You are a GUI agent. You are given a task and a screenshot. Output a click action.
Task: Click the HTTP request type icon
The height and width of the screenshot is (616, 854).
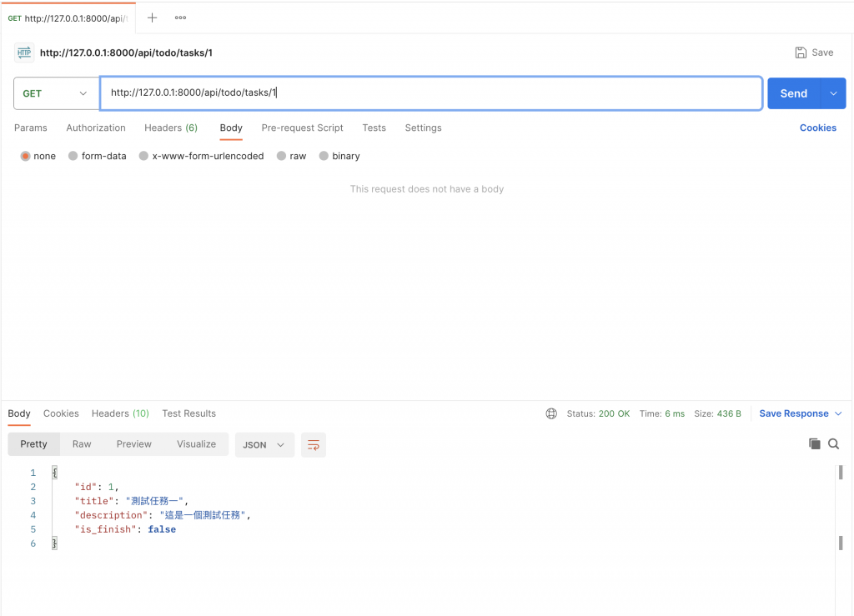(x=24, y=53)
